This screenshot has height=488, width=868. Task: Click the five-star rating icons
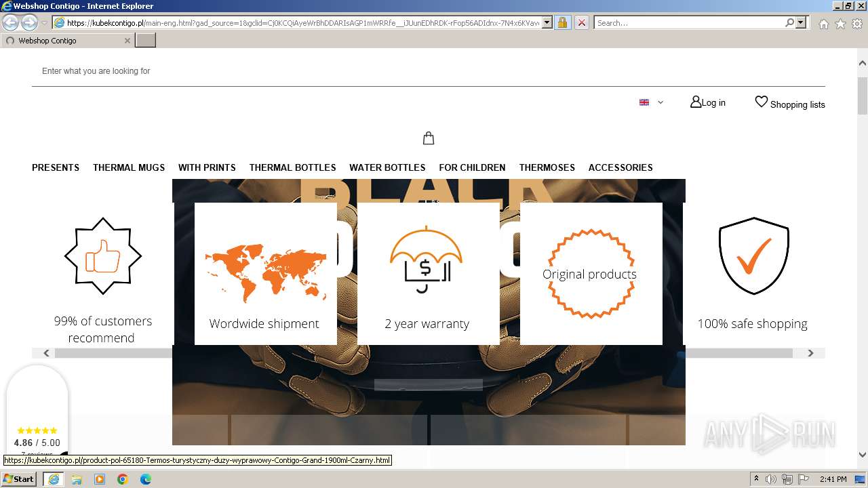[x=37, y=430]
